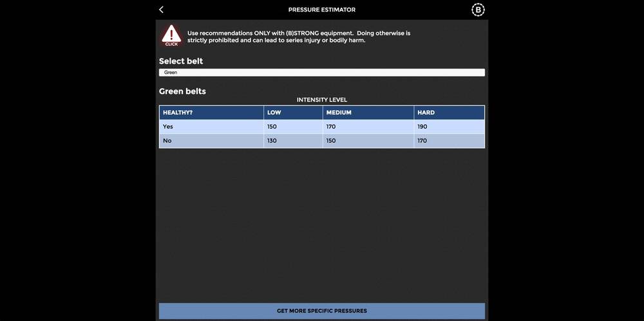The height and width of the screenshot is (321, 644).
Task: Open the B Strong logo icon
Action: (x=478, y=10)
